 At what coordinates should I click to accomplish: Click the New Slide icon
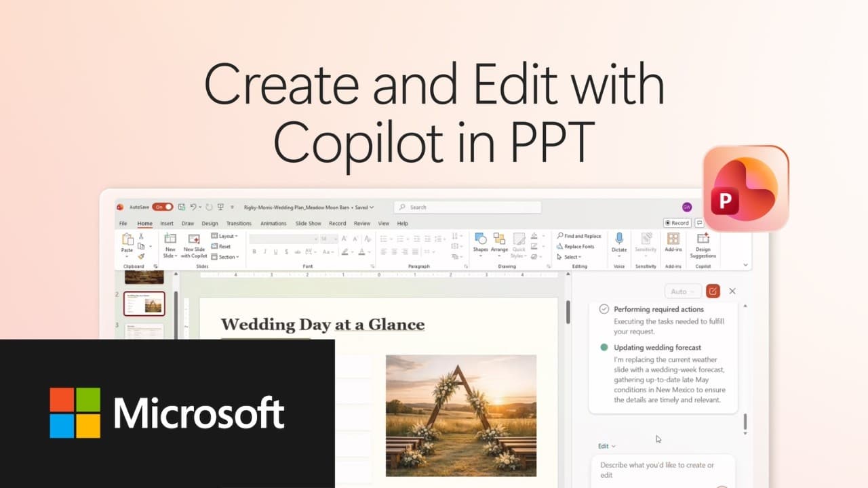pos(170,239)
